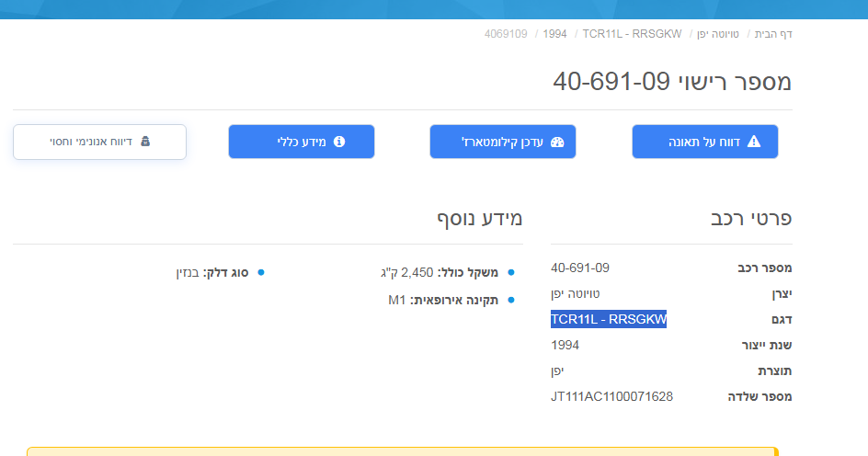Image resolution: width=868 pixels, height=456 pixels.
Task: Click the anonymous spy icon on דיווח אנונימי וחסוי
Action: click(x=145, y=142)
